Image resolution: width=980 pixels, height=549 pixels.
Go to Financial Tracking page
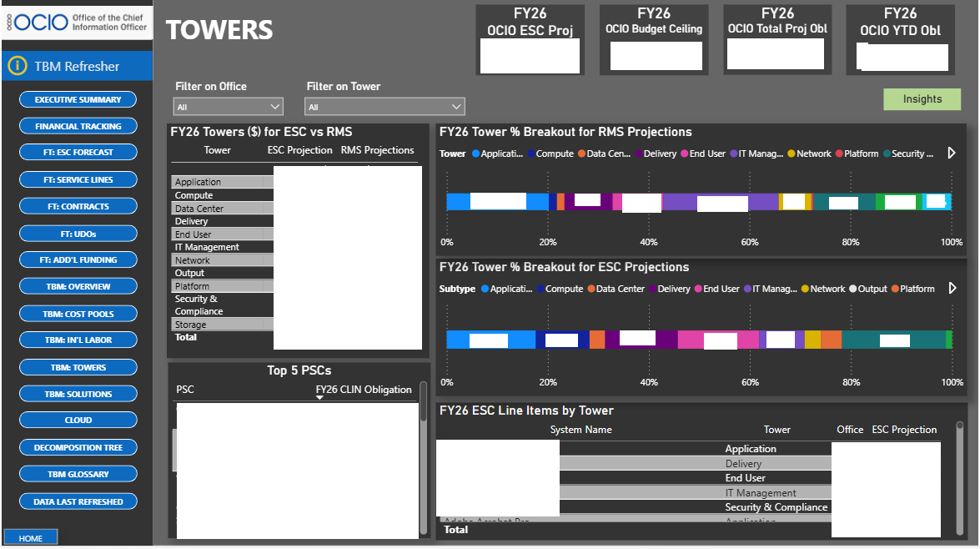coord(78,126)
